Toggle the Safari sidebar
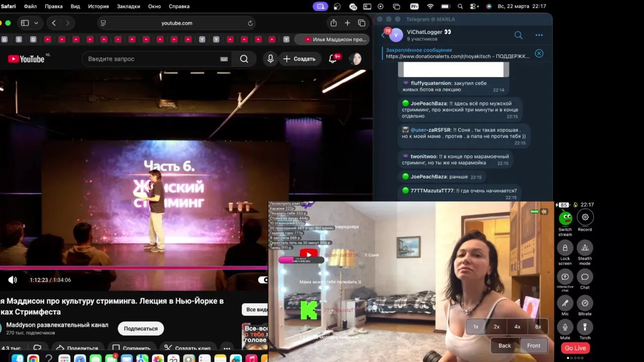 25,23
